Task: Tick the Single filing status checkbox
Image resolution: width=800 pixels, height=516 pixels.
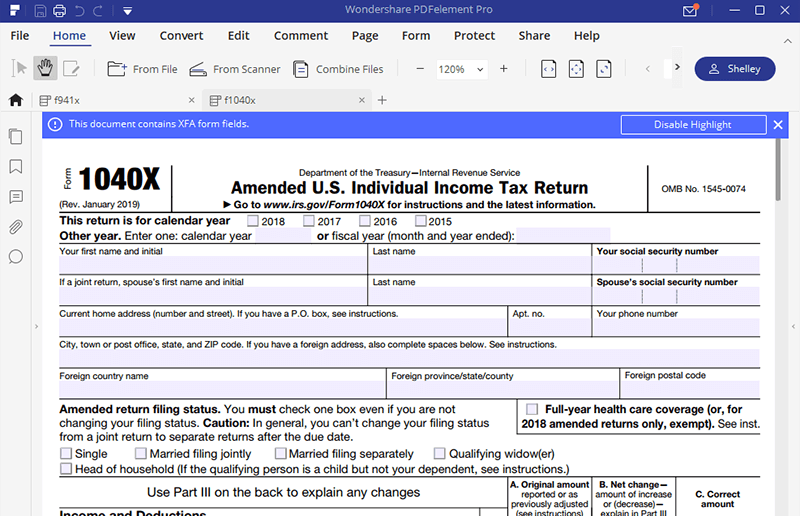Action: click(x=66, y=454)
